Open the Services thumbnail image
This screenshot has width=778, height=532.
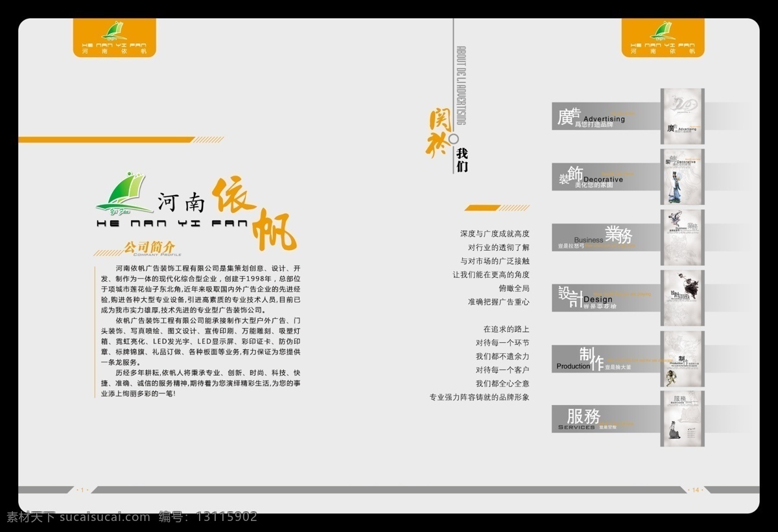click(x=682, y=419)
